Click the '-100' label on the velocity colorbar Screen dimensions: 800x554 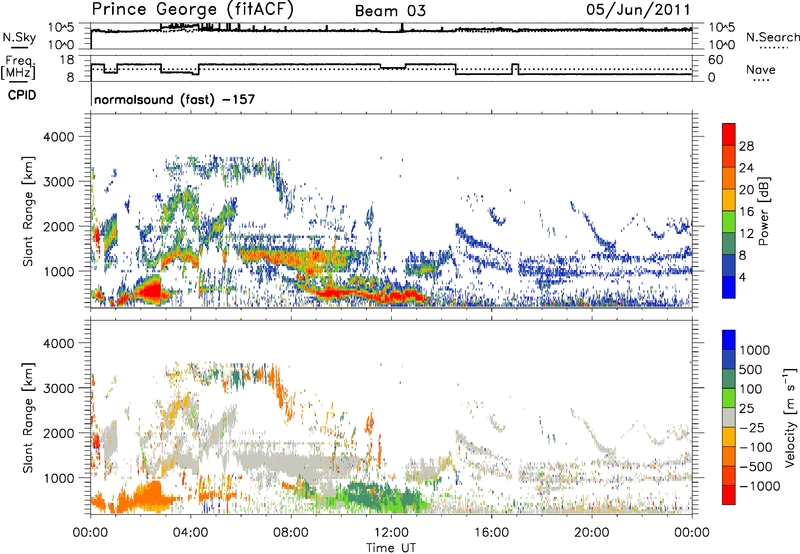click(755, 447)
